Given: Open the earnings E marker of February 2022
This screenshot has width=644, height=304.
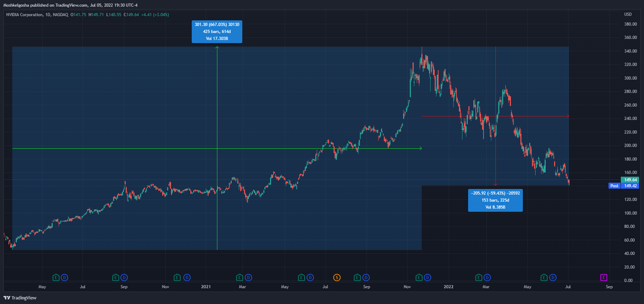Looking at the screenshot, I should [x=479, y=278].
